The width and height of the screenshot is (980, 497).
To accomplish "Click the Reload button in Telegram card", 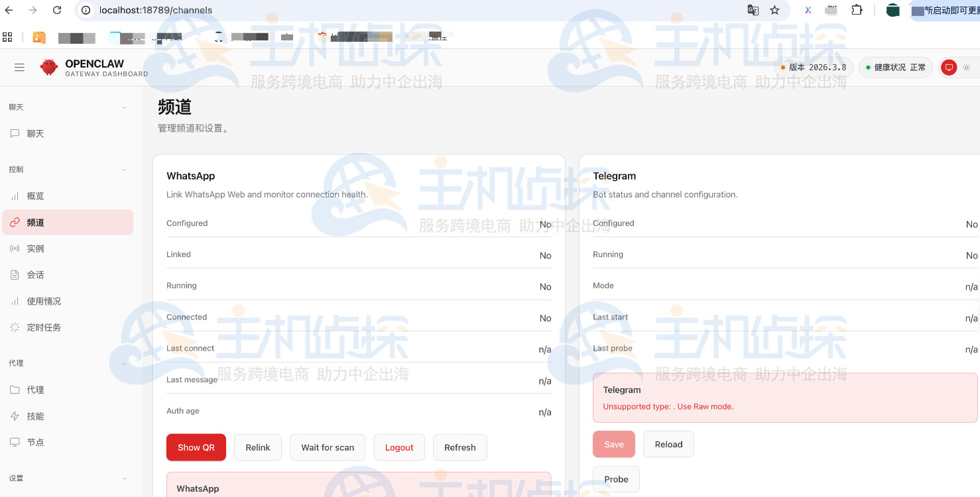I will tap(668, 444).
